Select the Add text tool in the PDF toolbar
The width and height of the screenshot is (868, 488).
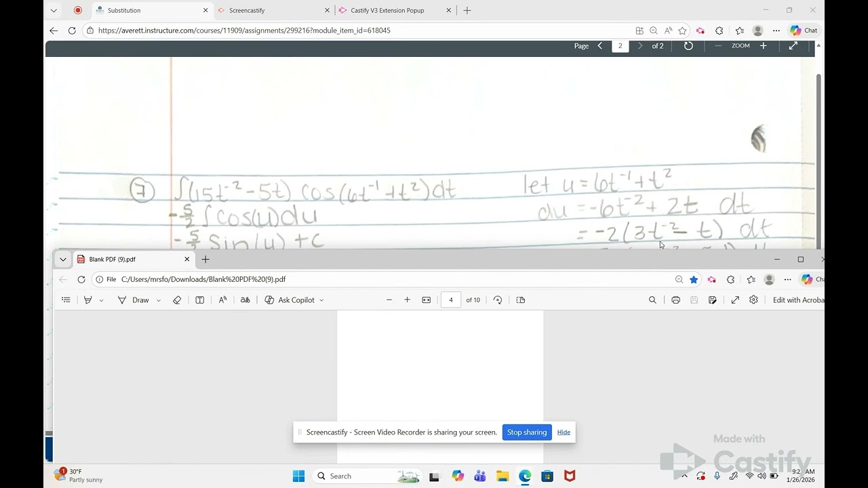click(200, 300)
